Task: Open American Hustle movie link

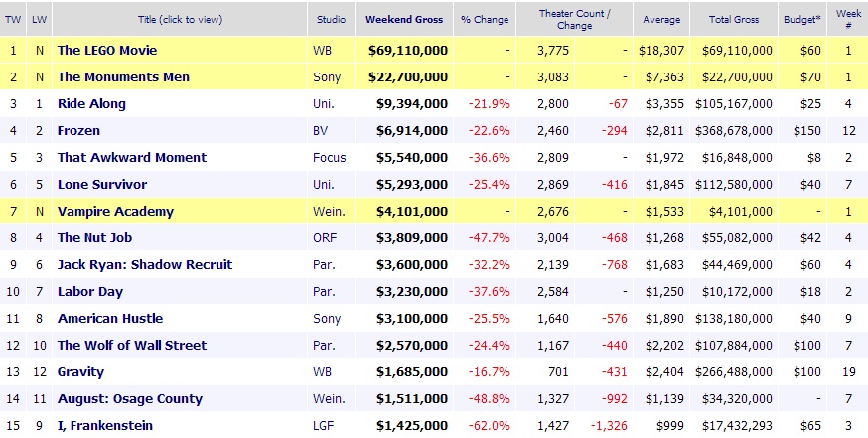Action: 110,318
